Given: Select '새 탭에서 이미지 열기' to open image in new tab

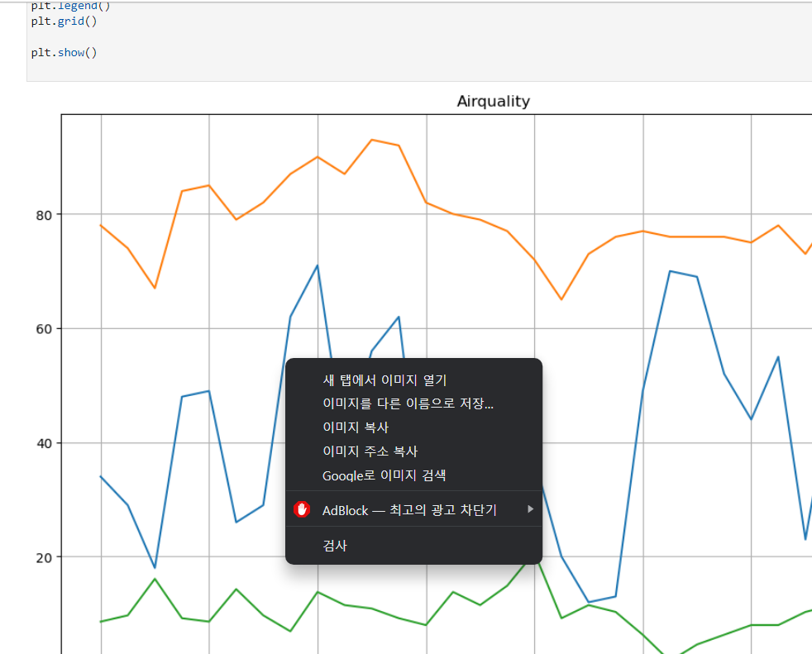Looking at the screenshot, I should pyautogui.click(x=384, y=380).
